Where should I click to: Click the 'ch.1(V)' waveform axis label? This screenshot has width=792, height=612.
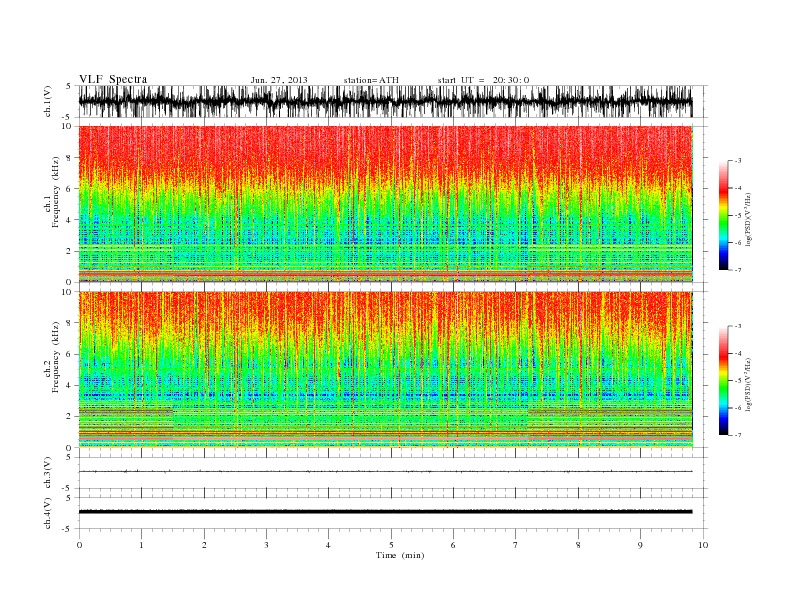[48, 101]
